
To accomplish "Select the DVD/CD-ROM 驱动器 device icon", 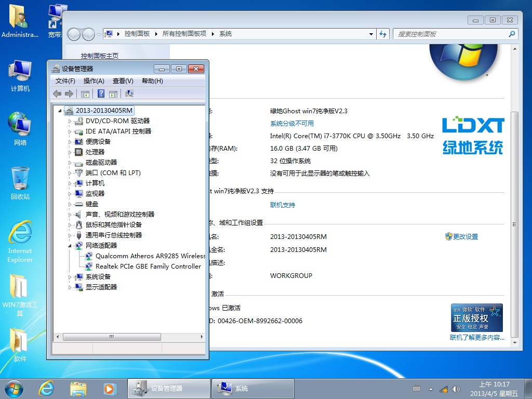I will 79,121.
